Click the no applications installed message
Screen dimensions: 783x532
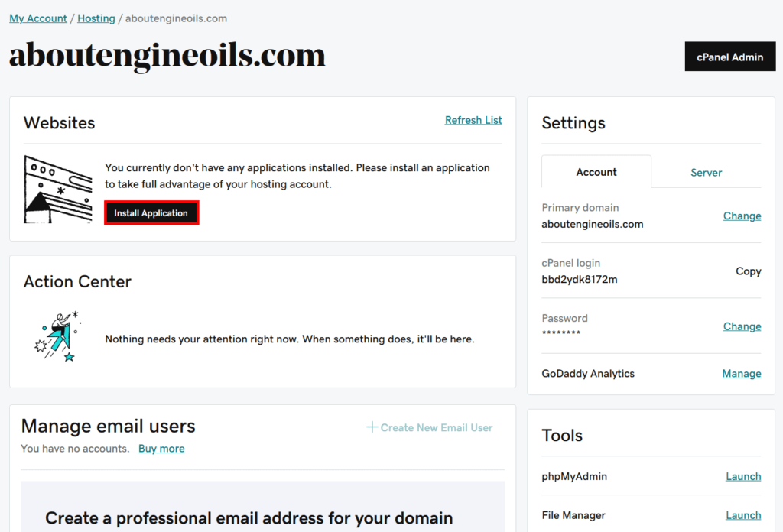click(297, 176)
